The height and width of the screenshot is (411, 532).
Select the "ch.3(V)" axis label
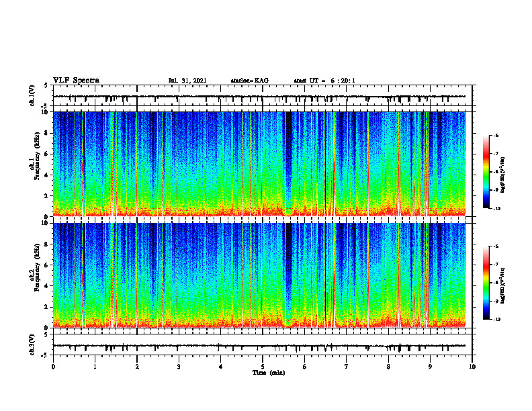[32, 345]
